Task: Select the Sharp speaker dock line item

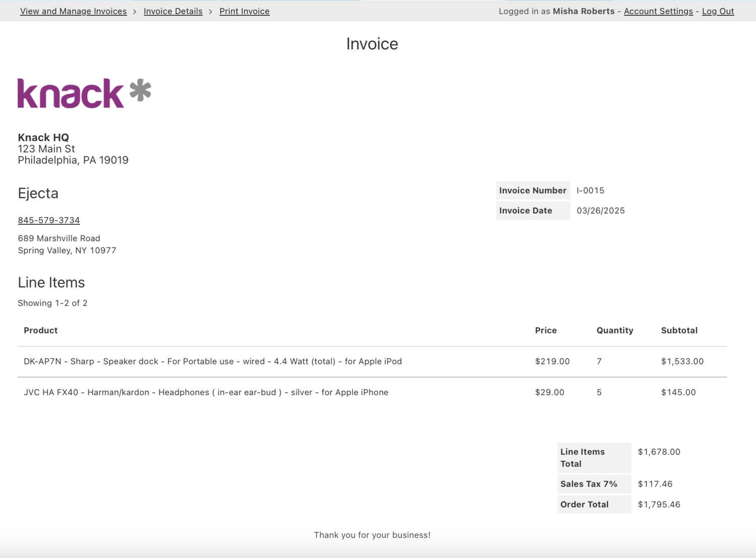Action: pos(212,361)
